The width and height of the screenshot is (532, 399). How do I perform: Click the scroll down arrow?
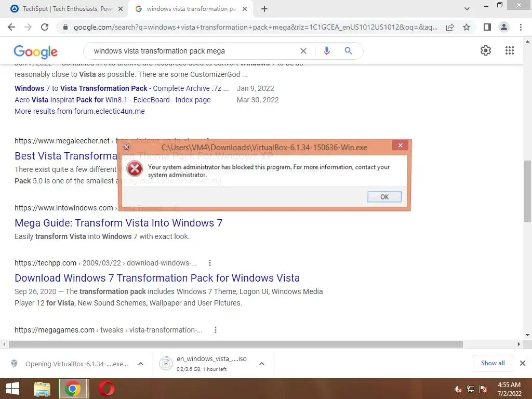pyautogui.click(x=527, y=335)
